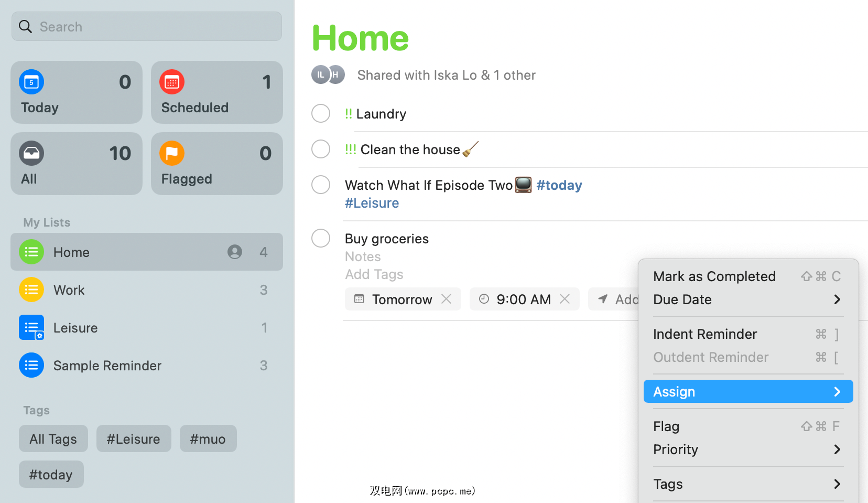This screenshot has height=503, width=868.
Task: Click the All inbox tray icon
Action: point(31,154)
